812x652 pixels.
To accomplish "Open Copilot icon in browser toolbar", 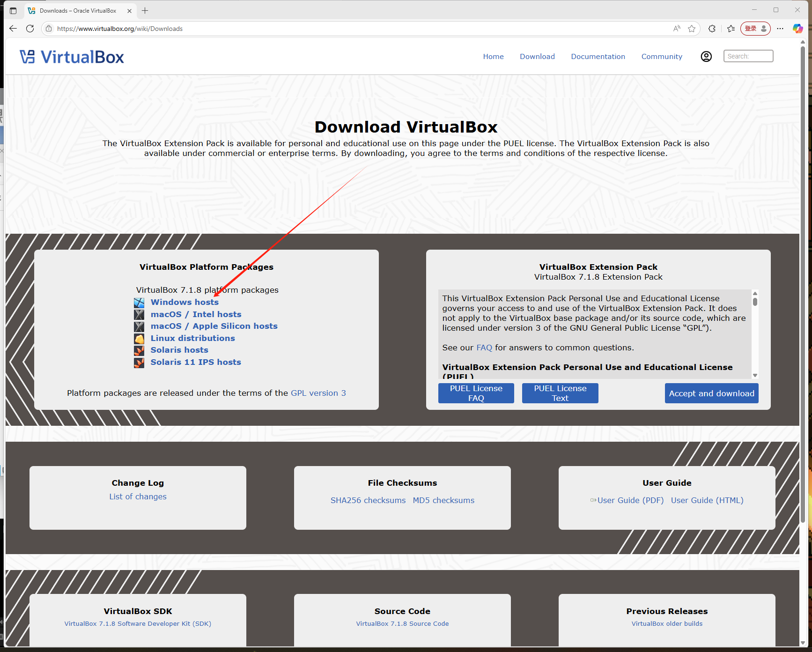I will point(797,29).
